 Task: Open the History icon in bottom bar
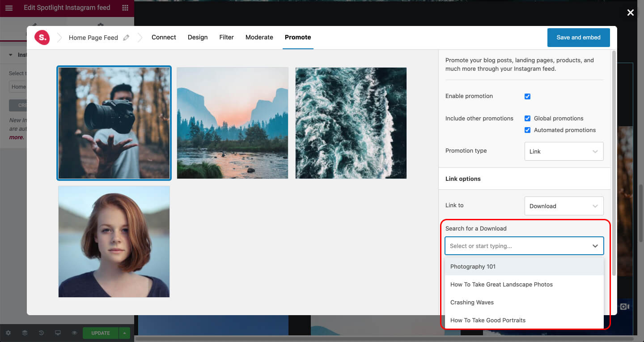point(41,333)
